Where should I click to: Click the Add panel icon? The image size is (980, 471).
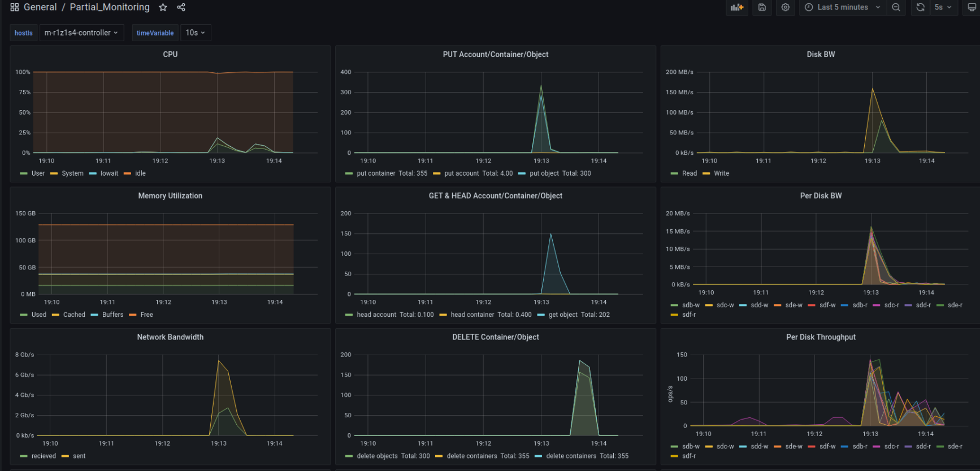(736, 7)
